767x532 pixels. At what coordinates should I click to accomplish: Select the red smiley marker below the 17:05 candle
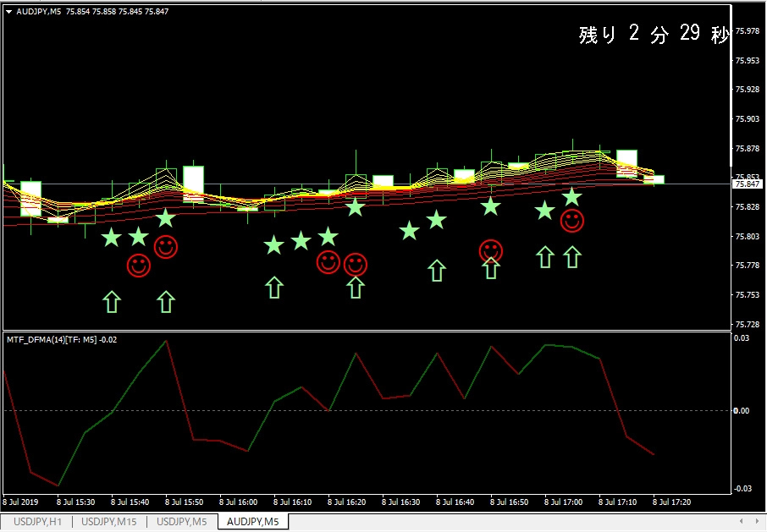(571, 221)
